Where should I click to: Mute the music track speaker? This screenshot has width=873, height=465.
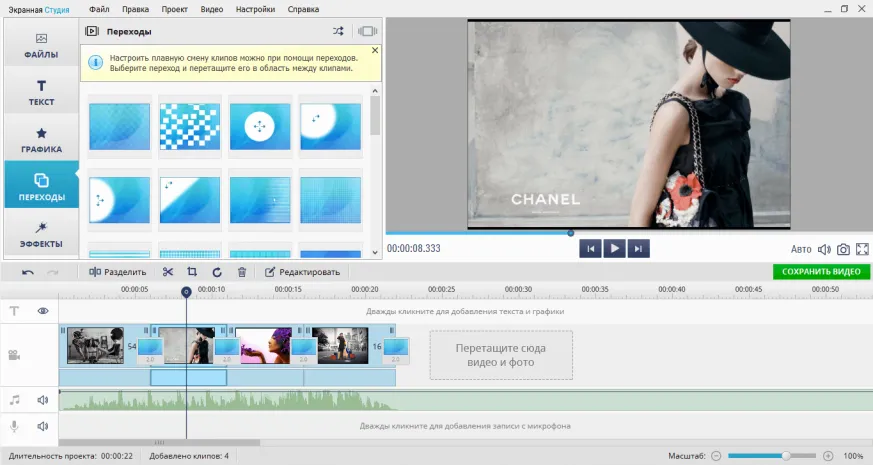click(x=43, y=399)
